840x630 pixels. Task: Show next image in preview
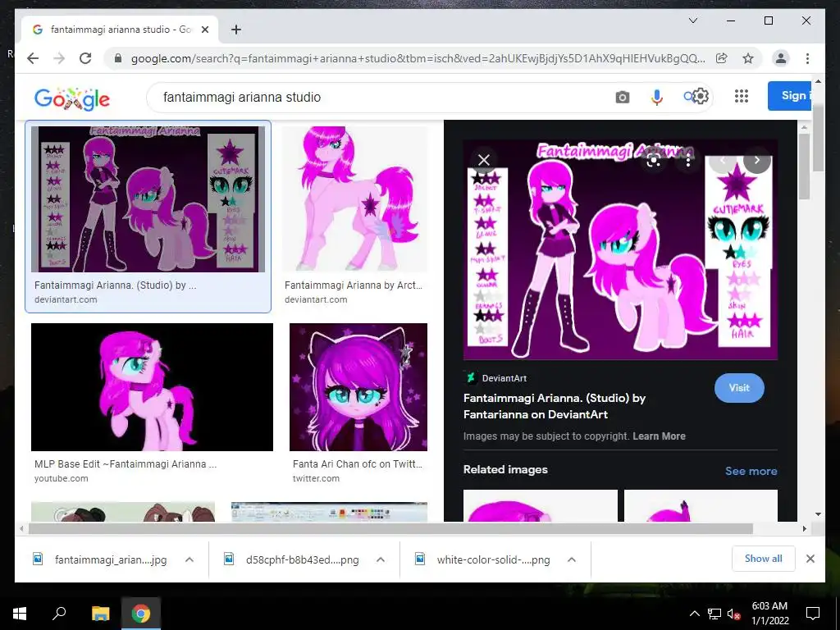756,160
